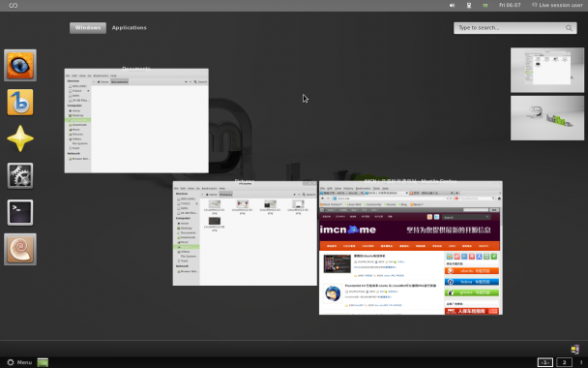
Task: Select the first workspace thumbnail with windows
Action: tap(547, 70)
